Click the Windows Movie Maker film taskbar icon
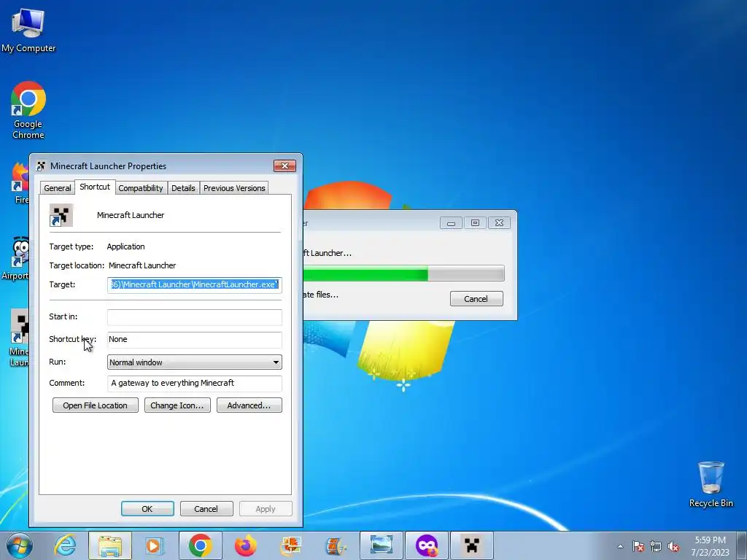The height and width of the screenshot is (560, 747). [x=336, y=545]
